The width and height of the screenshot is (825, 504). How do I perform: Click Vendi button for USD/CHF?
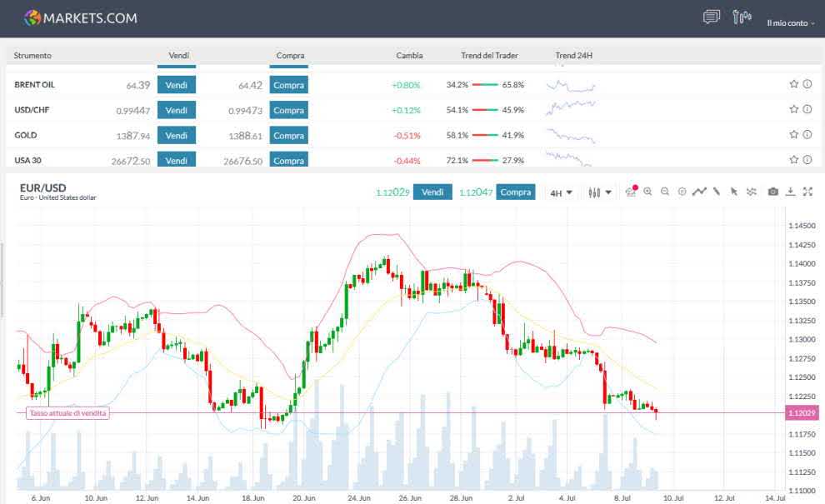pos(176,110)
